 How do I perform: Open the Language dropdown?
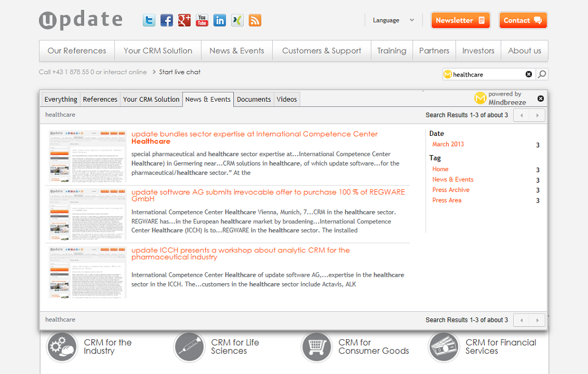[393, 20]
